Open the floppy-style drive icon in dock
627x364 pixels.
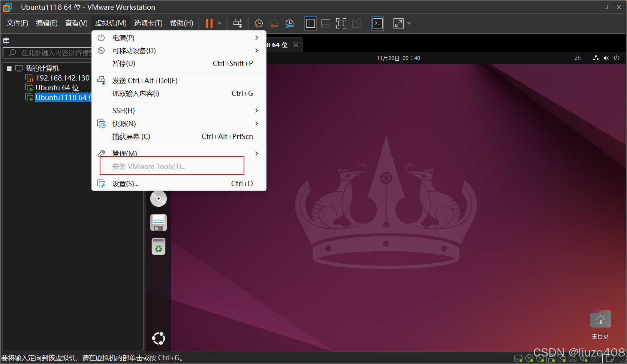point(159,222)
